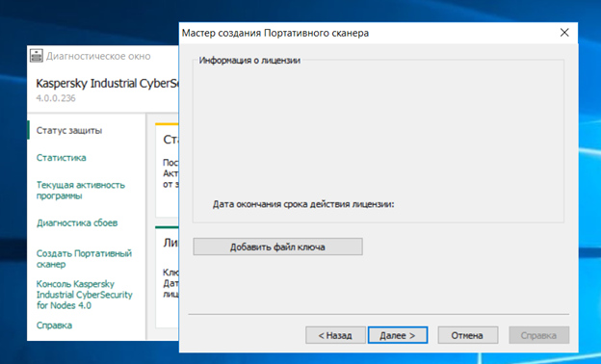Click the greyed-out Справка button in the wizard
The width and height of the screenshot is (601, 364).
pyautogui.click(x=539, y=335)
